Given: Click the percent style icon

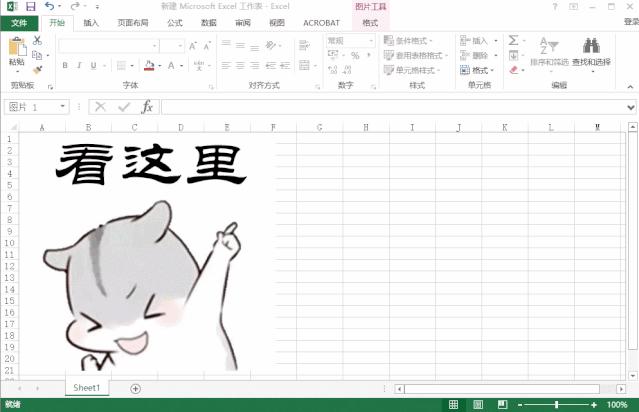Looking at the screenshot, I should coord(355,55).
